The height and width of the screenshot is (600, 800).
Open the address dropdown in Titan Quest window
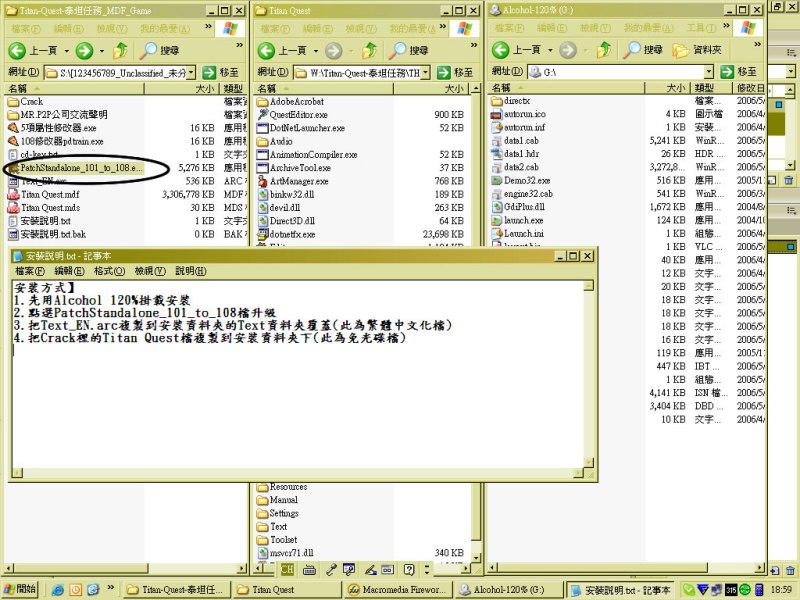426,72
